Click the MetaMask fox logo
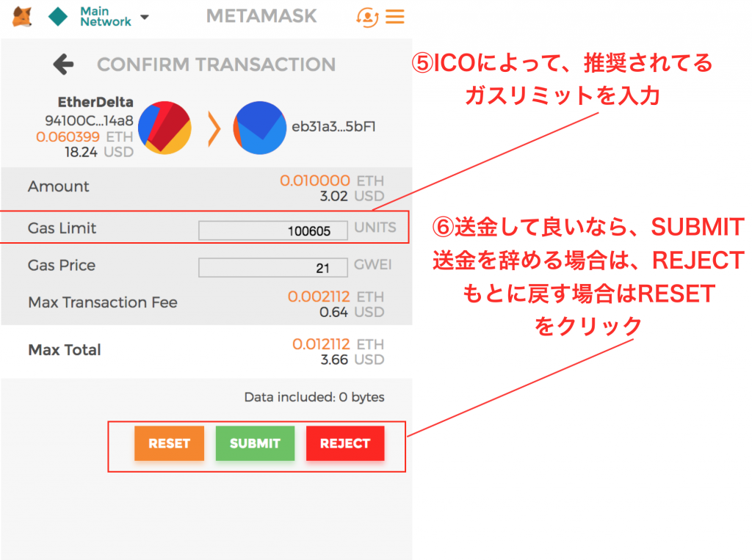 (x=22, y=16)
